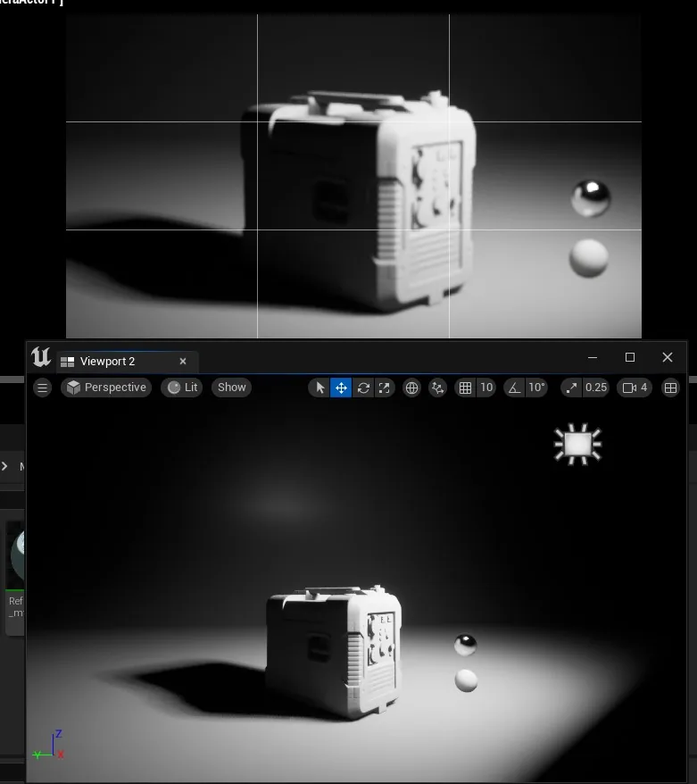
Task: Select the translate move tool
Action: [341, 388]
